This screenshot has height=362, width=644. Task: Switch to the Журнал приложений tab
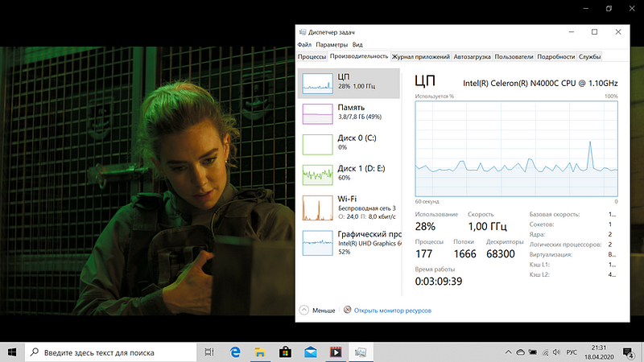[420, 56]
